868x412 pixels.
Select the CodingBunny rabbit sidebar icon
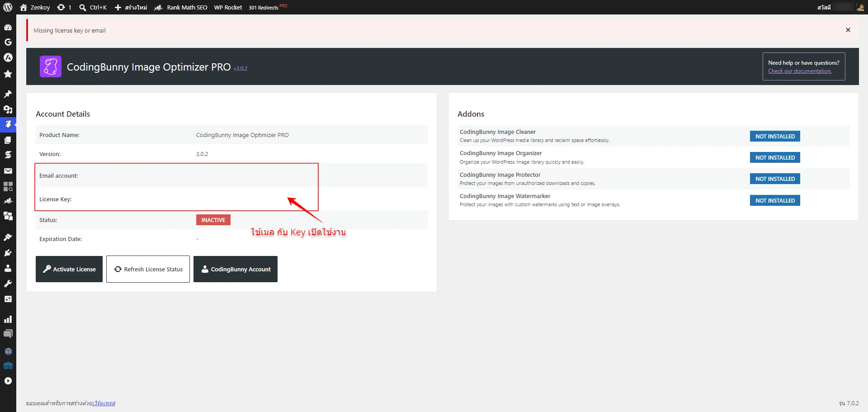point(8,124)
